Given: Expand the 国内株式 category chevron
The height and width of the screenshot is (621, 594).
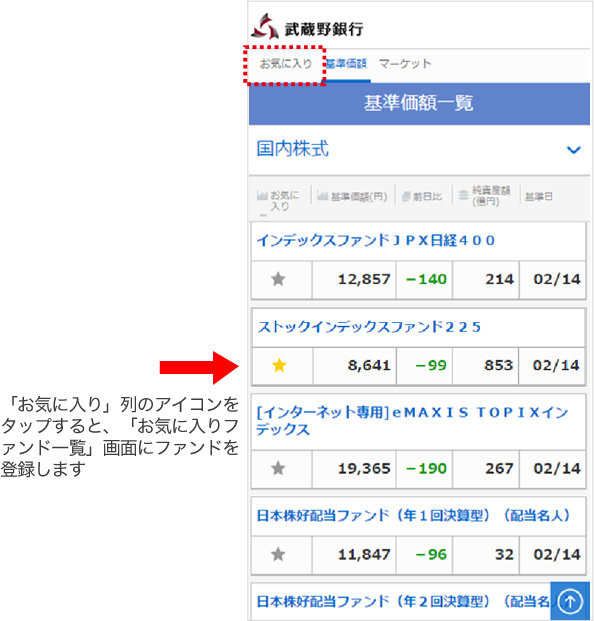Looking at the screenshot, I should tap(573, 150).
